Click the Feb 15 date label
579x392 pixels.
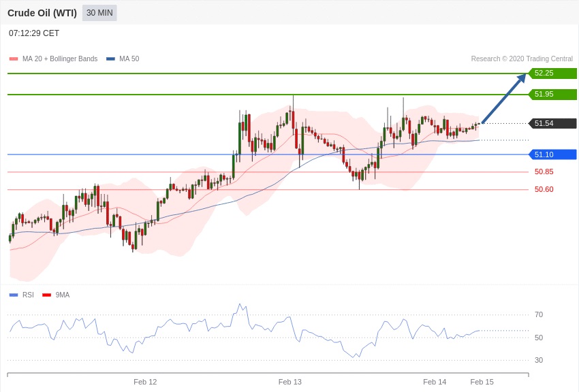click(x=482, y=382)
